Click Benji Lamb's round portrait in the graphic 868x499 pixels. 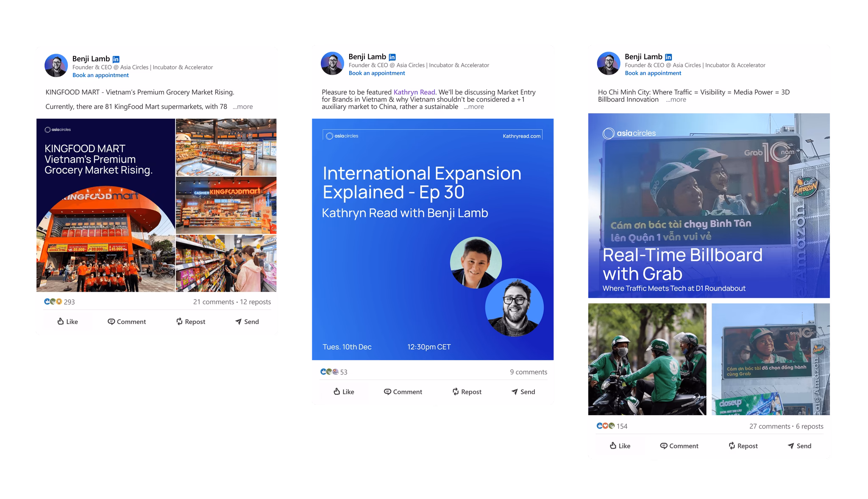515,308
